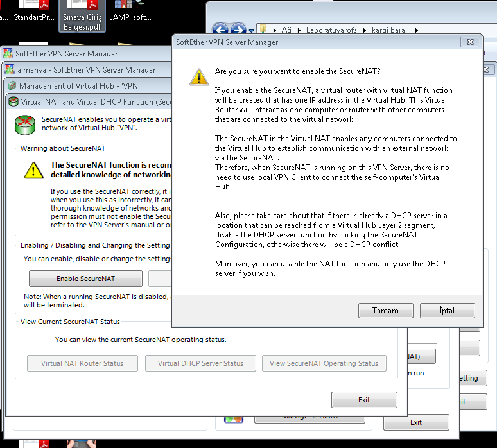This screenshot has width=497, height=448.
Task: Open Virtual DHCP Server Status
Action: [x=200, y=363]
